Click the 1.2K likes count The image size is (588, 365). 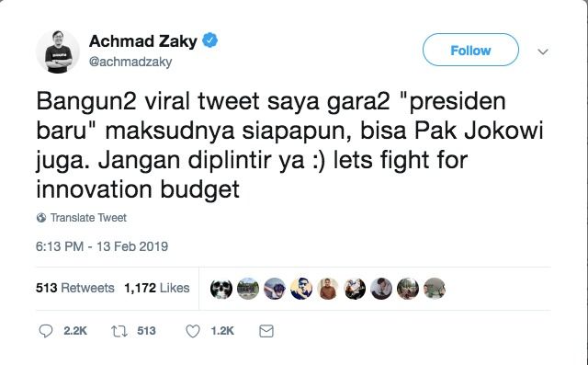tap(222, 331)
